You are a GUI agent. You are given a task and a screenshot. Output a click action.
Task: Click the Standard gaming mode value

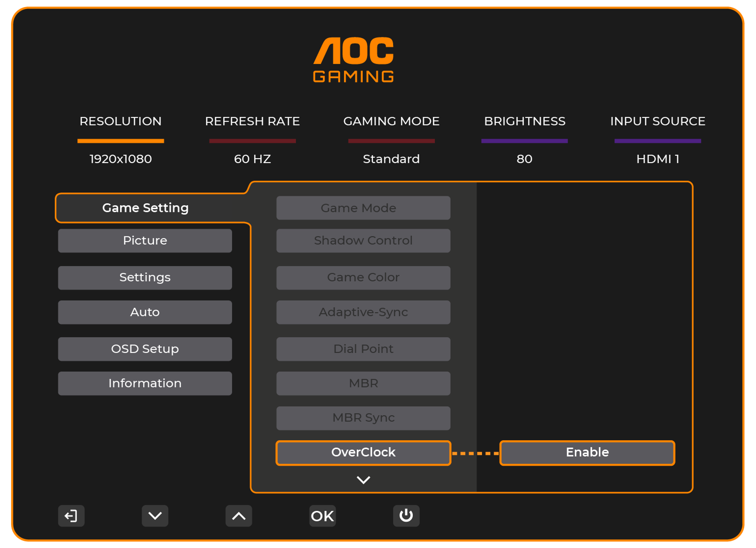click(391, 159)
